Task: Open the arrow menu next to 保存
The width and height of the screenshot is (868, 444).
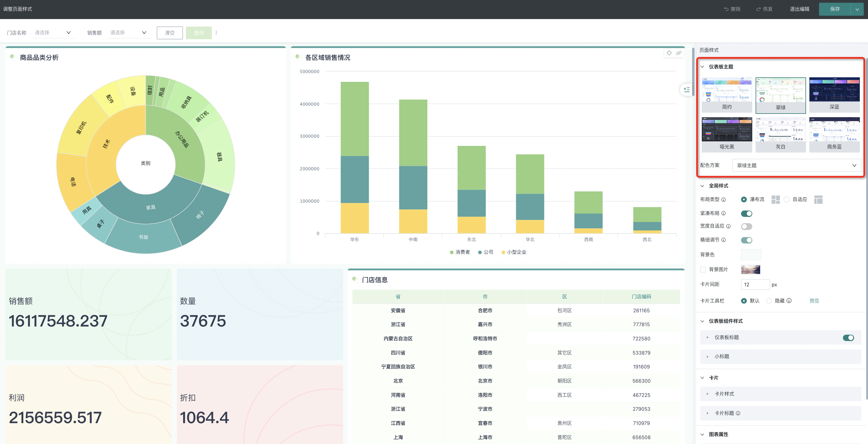Action: coord(857,9)
